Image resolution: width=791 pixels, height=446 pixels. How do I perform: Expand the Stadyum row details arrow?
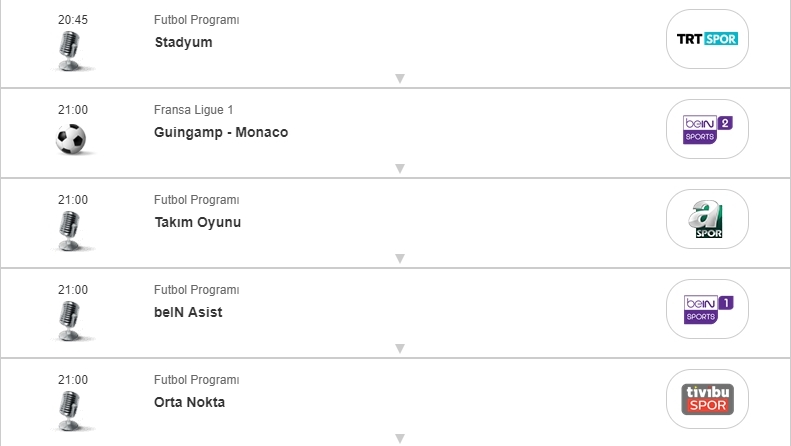(399, 79)
